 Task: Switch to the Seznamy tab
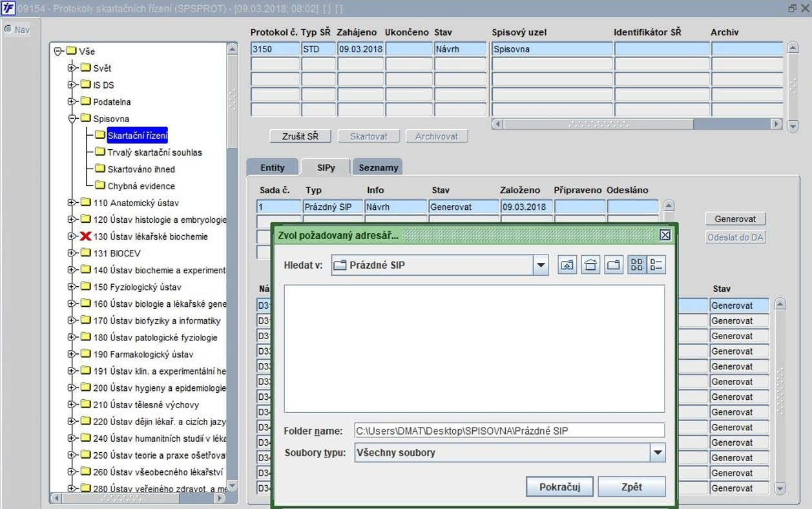point(379,167)
